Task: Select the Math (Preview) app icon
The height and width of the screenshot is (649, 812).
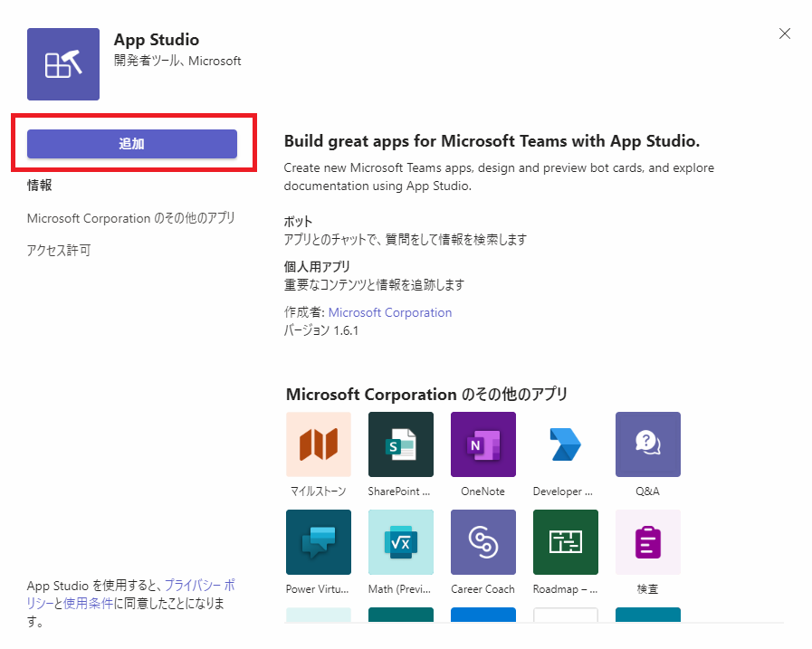Action: tap(400, 542)
